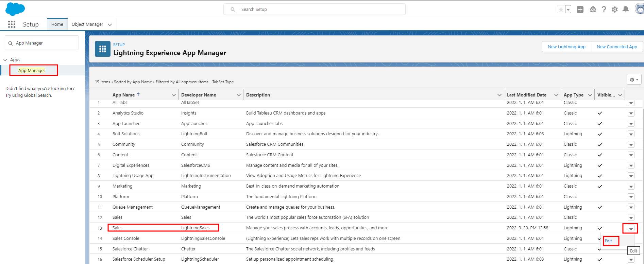Click the favorites star icon
644x264 pixels.
(x=561, y=10)
